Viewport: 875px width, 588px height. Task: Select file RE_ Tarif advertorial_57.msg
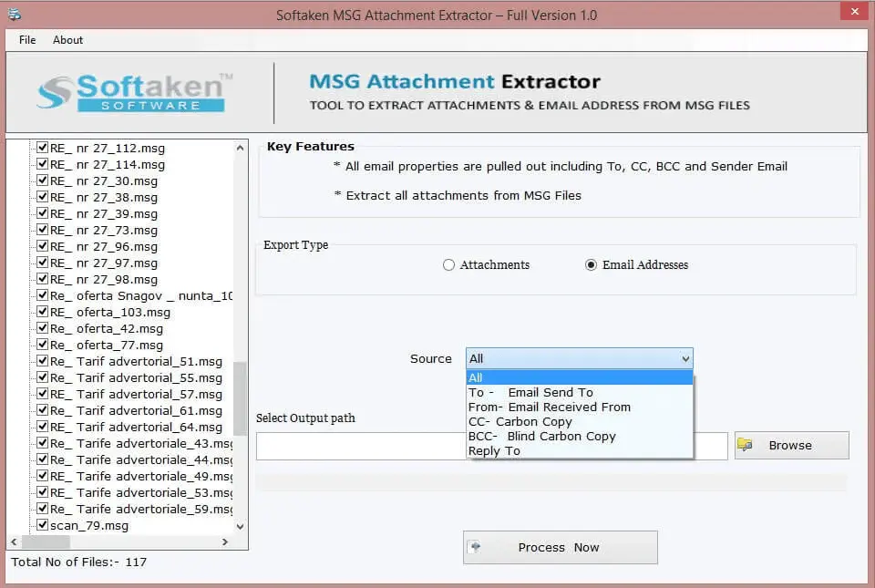point(136,394)
